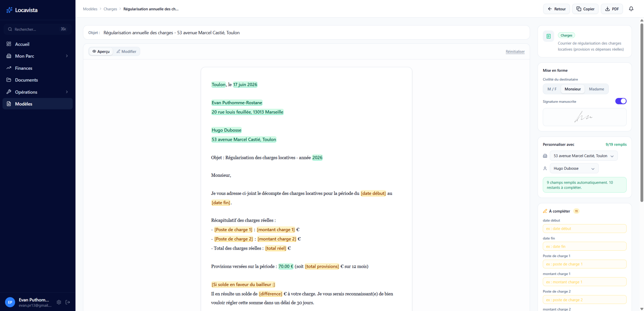
Task: Click the [Si solde en faveur du bailleur :] placeholder
Action: pos(243,285)
